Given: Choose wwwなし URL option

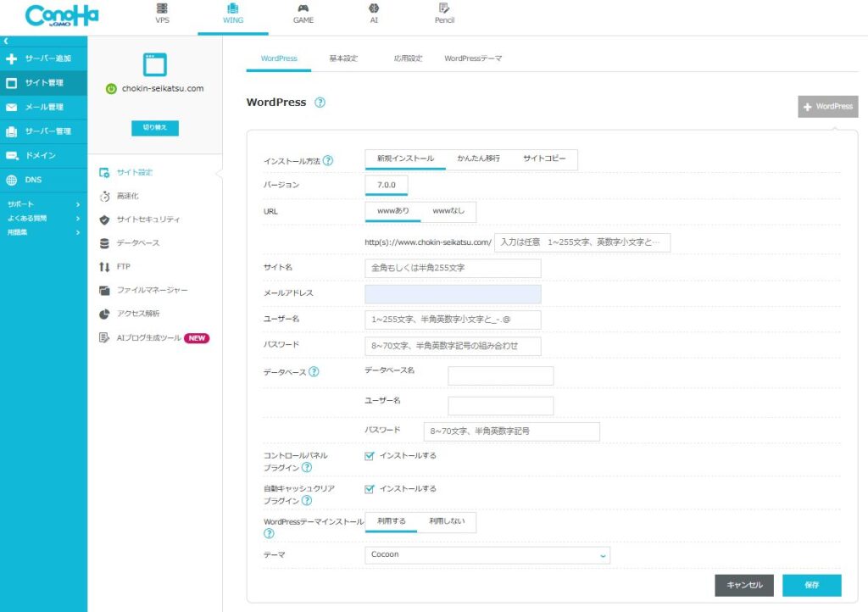Looking at the screenshot, I should coord(448,211).
